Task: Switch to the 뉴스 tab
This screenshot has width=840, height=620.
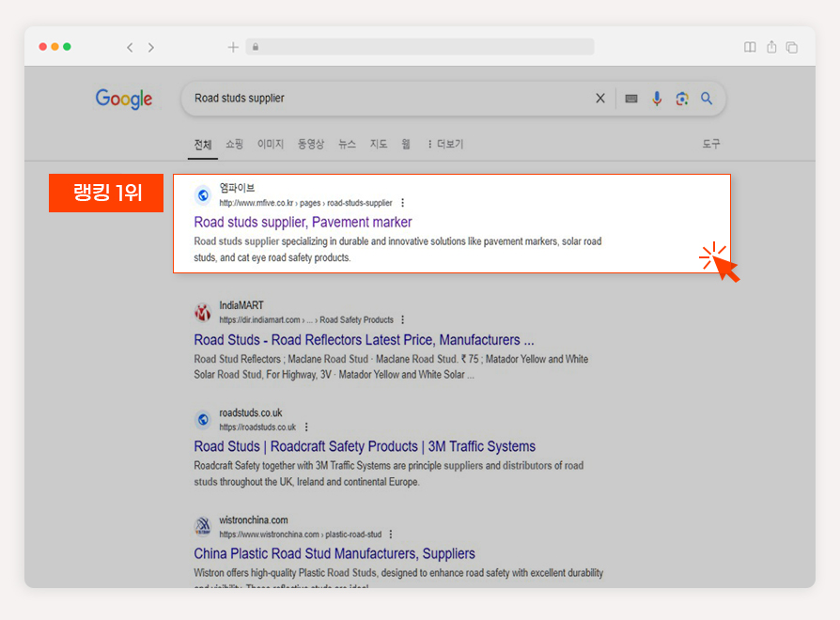Action: tap(347, 144)
